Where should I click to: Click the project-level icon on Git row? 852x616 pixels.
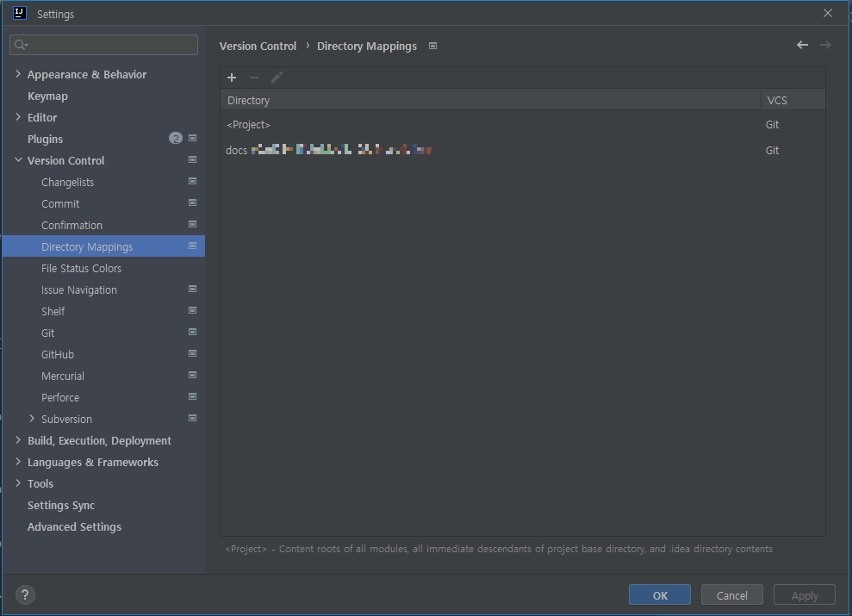click(x=192, y=332)
